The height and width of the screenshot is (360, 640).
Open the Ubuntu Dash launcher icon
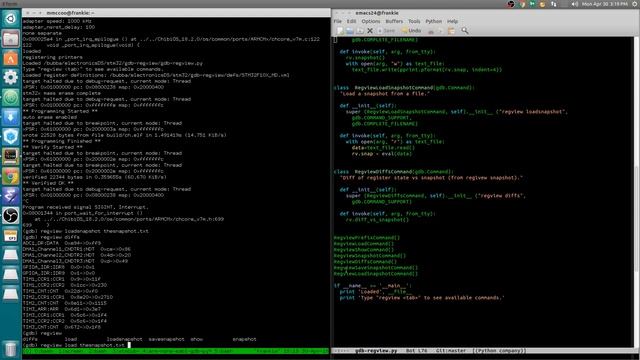pos(11,18)
